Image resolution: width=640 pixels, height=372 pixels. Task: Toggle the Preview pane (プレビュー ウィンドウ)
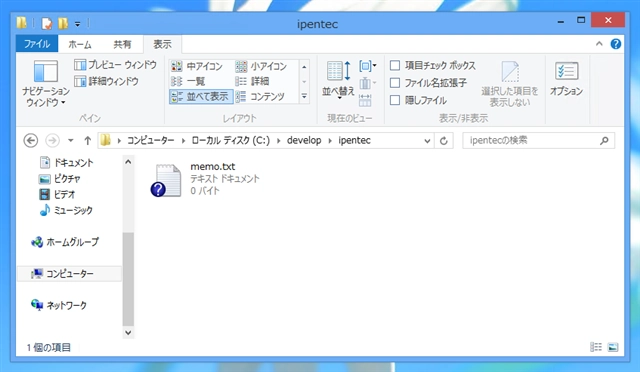(x=116, y=65)
